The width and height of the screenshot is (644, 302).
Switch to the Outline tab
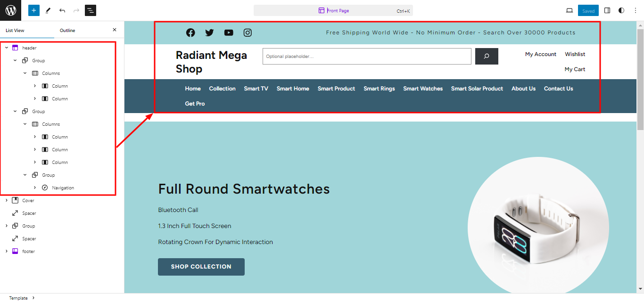[67, 31]
